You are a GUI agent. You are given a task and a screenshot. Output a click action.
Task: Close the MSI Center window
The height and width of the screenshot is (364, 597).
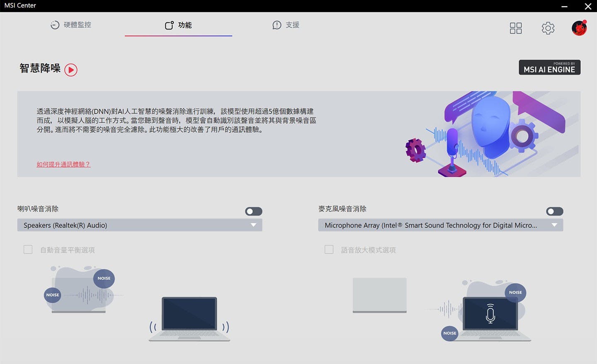[x=588, y=6]
